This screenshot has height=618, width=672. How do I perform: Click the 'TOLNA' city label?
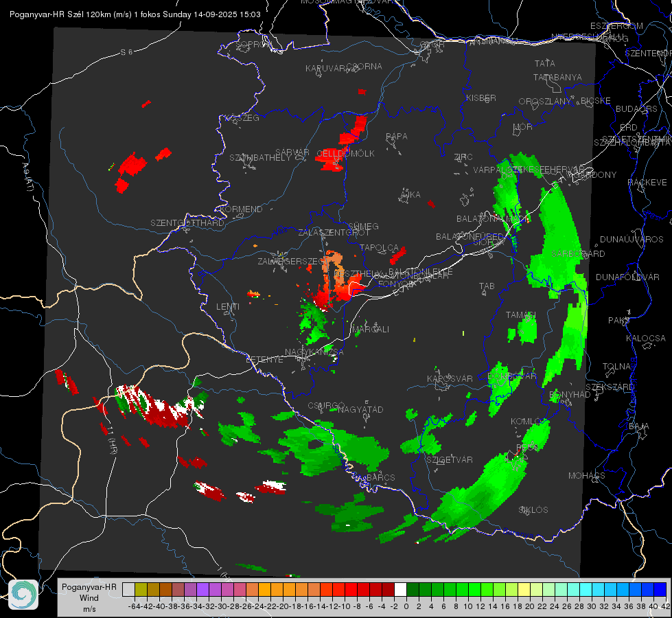tap(616, 367)
